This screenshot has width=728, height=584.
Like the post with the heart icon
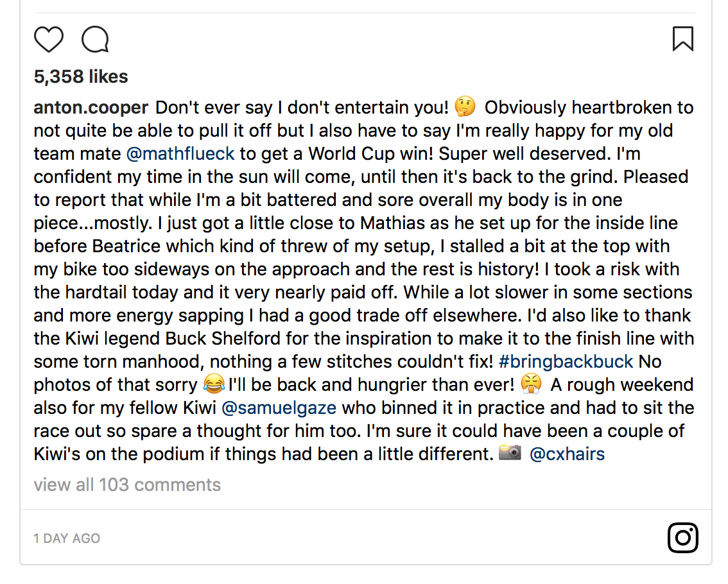(49, 40)
